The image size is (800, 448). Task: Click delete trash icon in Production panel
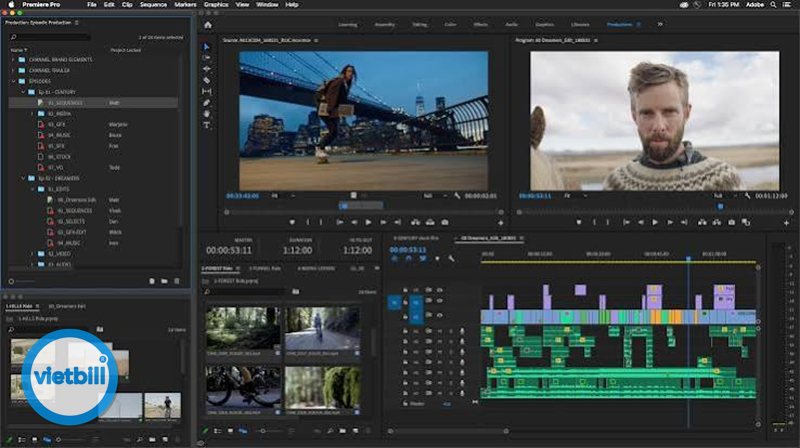(x=177, y=281)
